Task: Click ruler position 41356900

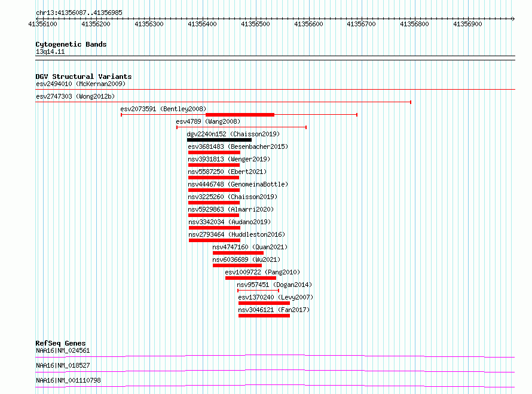Action: click(467, 24)
